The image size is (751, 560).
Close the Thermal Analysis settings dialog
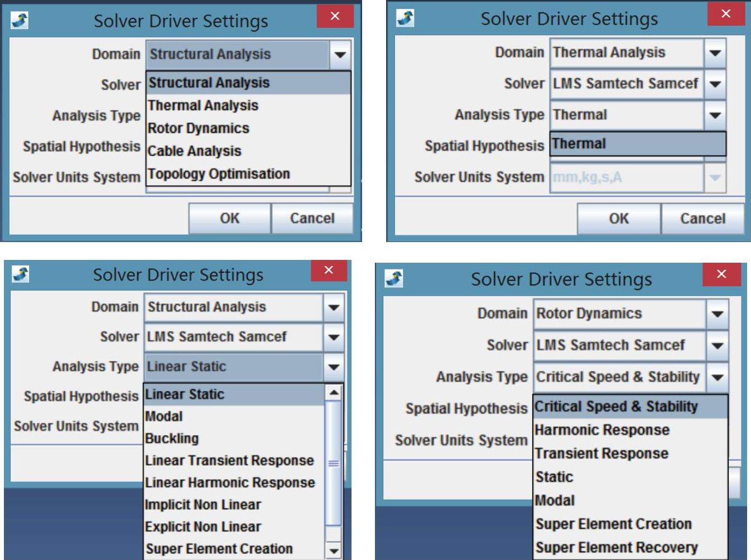[725, 14]
